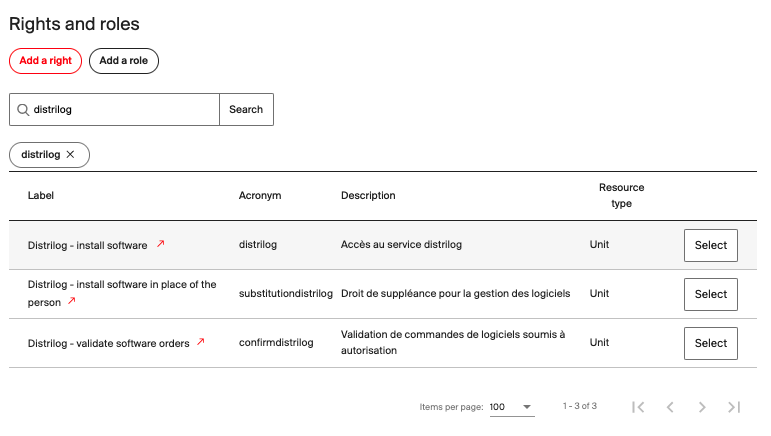Screen dimensions: 771x436
Task: Open external link icon for Distrilog - install software
Action: coord(161,244)
